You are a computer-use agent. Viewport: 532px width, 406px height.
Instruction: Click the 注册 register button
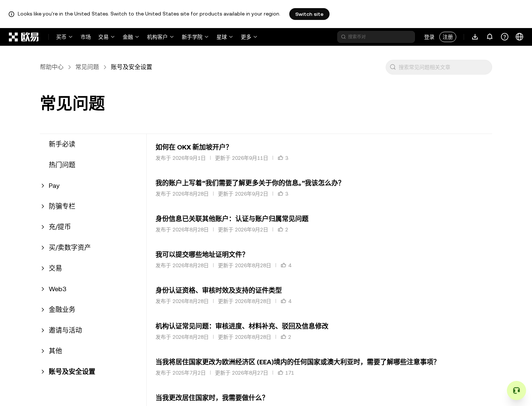[x=448, y=37]
